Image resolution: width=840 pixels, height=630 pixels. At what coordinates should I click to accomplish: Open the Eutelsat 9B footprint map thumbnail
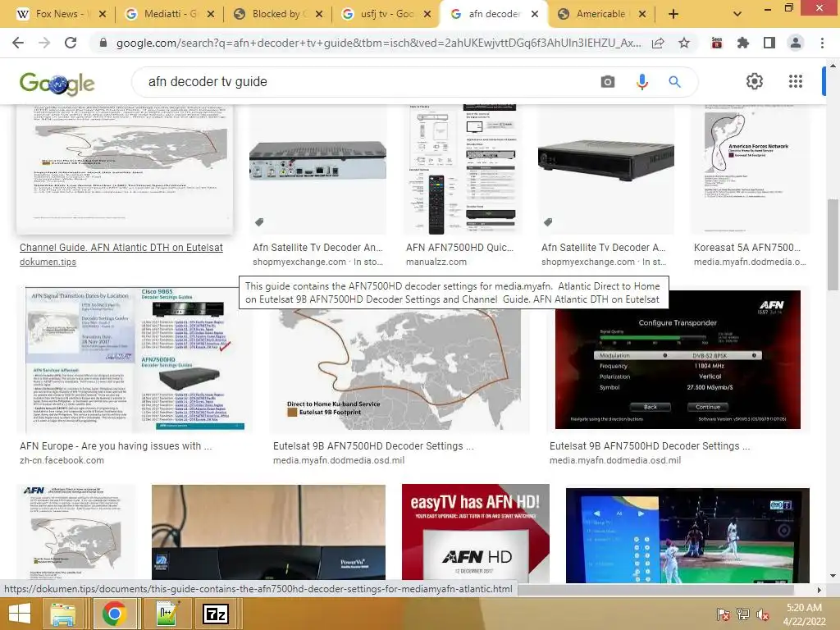click(x=399, y=371)
